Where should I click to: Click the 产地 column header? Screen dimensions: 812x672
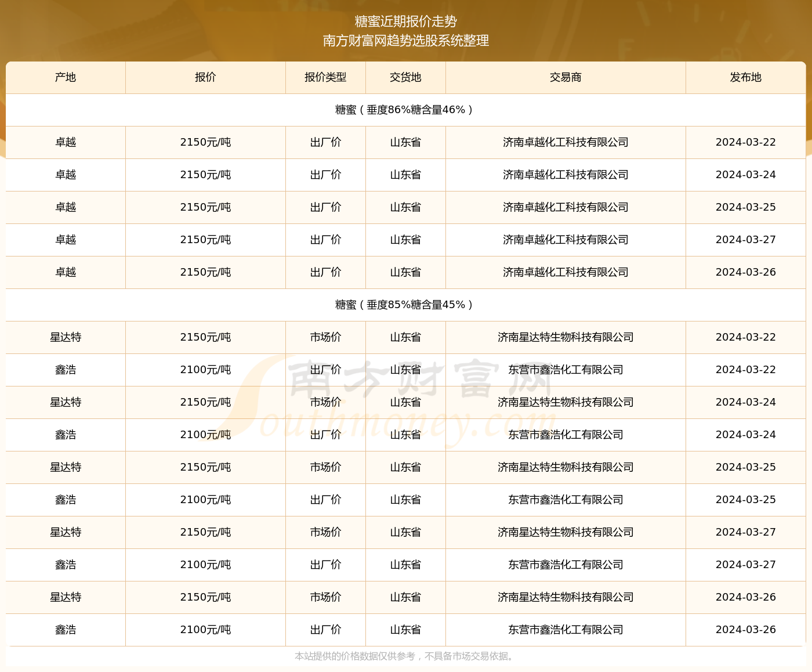[66, 77]
